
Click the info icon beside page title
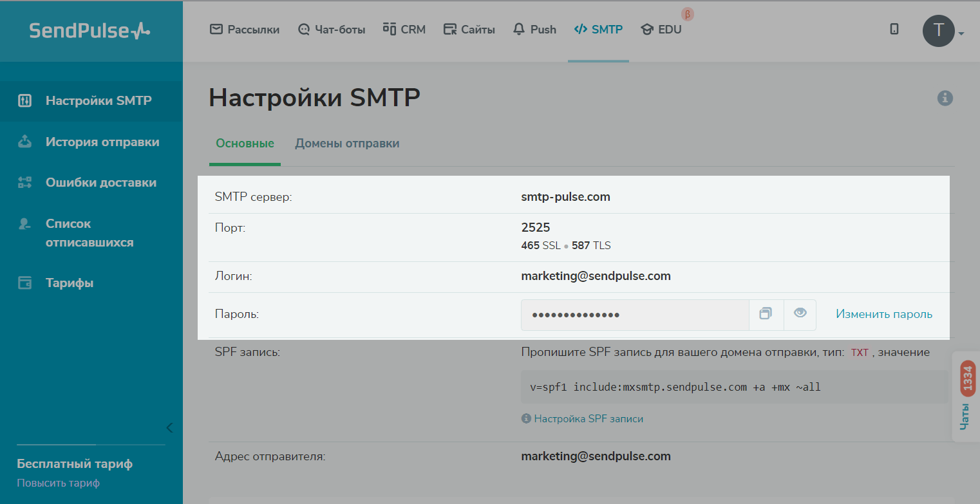[x=945, y=98]
